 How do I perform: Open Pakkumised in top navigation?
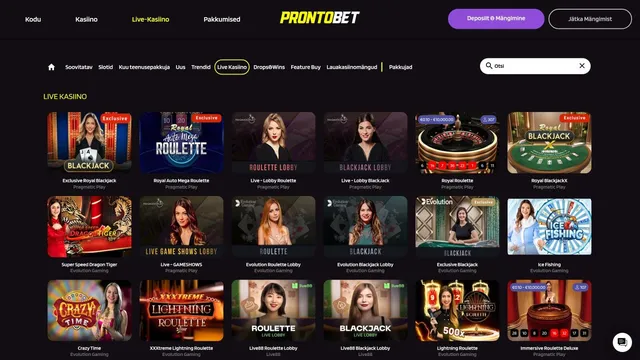pyautogui.click(x=222, y=19)
